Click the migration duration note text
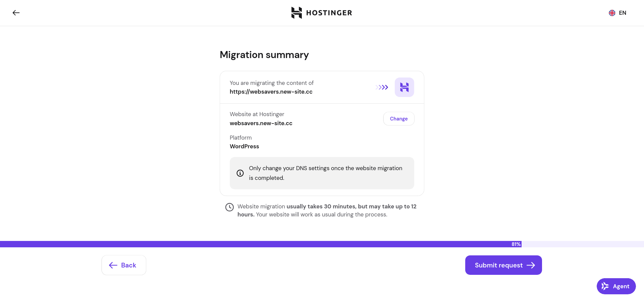This screenshot has width=644, height=299. pos(327,210)
